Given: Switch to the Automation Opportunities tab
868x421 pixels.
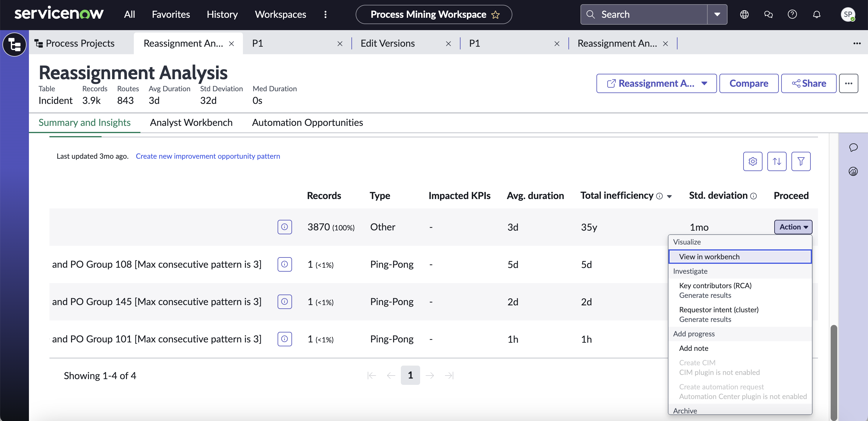Looking at the screenshot, I should (x=307, y=123).
